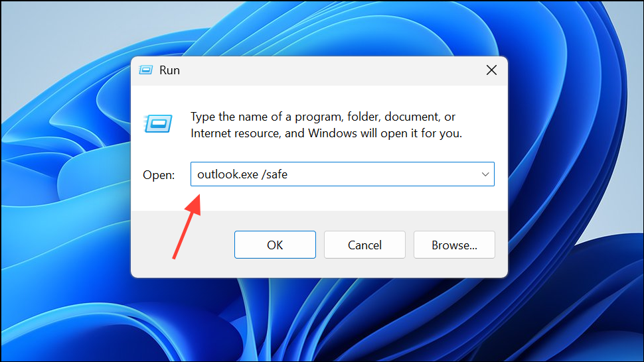
Task: Cancel the Run dialog
Action: click(x=364, y=245)
